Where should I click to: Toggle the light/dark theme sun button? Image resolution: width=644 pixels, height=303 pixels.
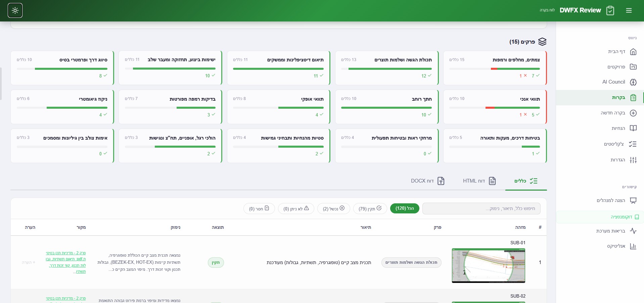(x=15, y=10)
